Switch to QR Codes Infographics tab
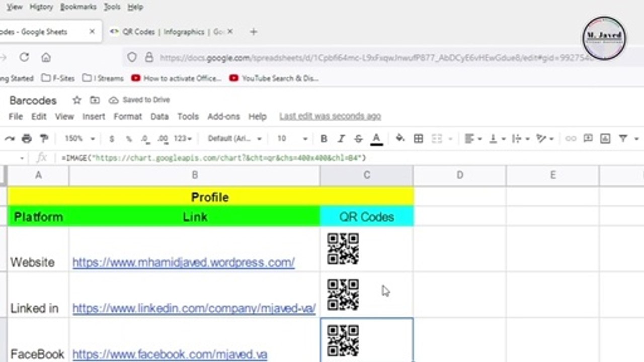The height and width of the screenshot is (362, 644). (x=173, y=32)
